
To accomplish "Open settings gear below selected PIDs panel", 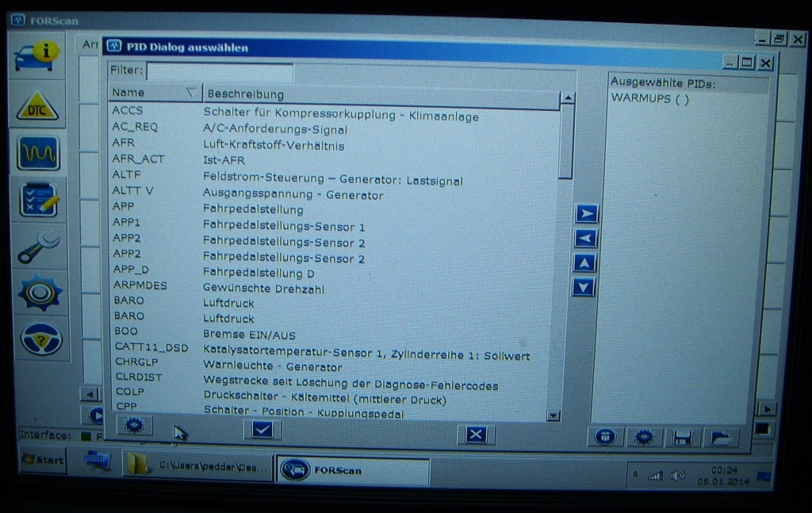I will 644,438.
